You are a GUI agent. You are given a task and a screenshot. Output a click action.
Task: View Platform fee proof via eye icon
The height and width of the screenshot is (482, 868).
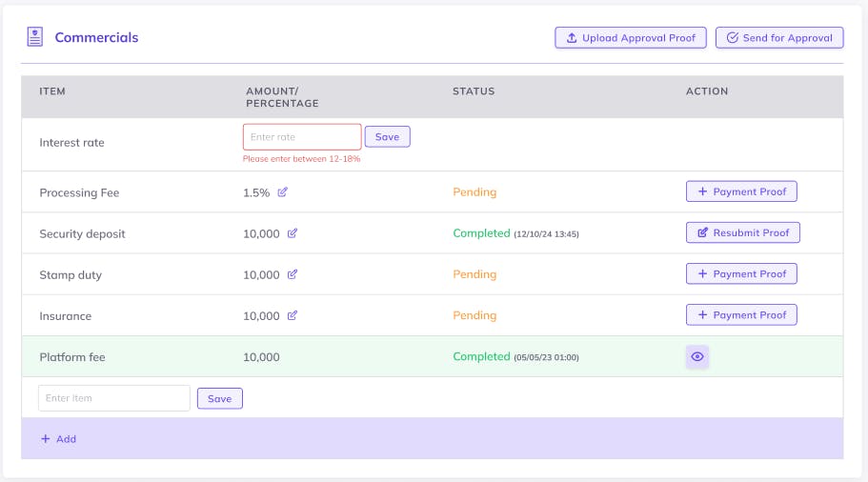click(697, 357)
